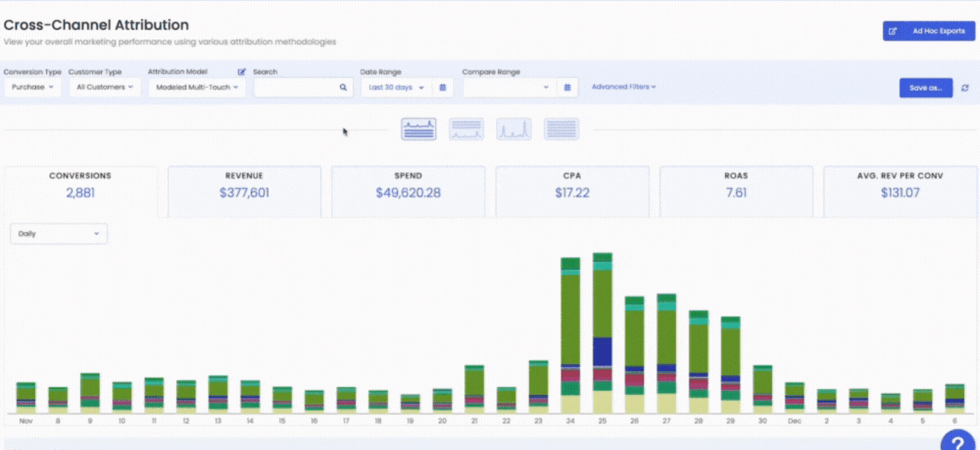Click the edit attribution model icon
This screenshot has width=980, height=450.
[x=242, y=72]
